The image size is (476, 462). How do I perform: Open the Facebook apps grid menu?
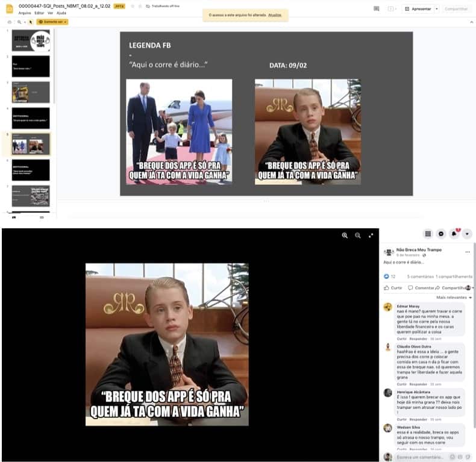(428, 234)
